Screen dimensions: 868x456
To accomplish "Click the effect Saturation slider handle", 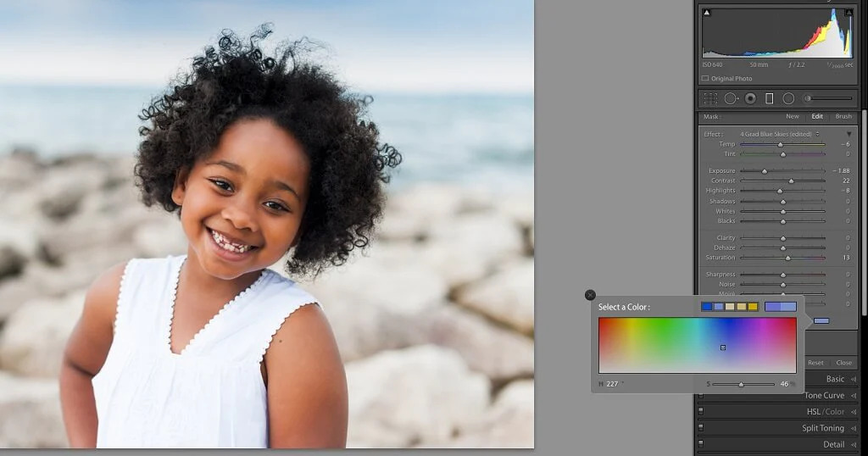I will point(787,258).
